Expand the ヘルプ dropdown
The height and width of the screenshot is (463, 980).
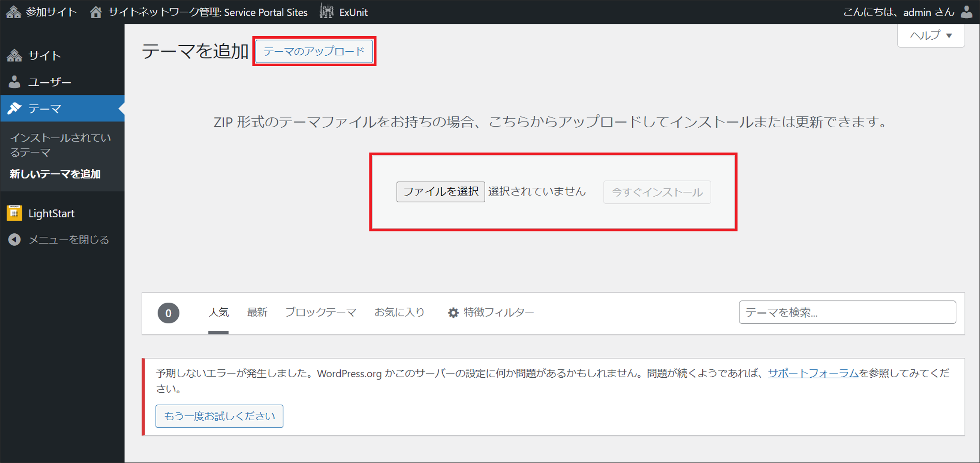pyautogui.click(x=931, y=35)
